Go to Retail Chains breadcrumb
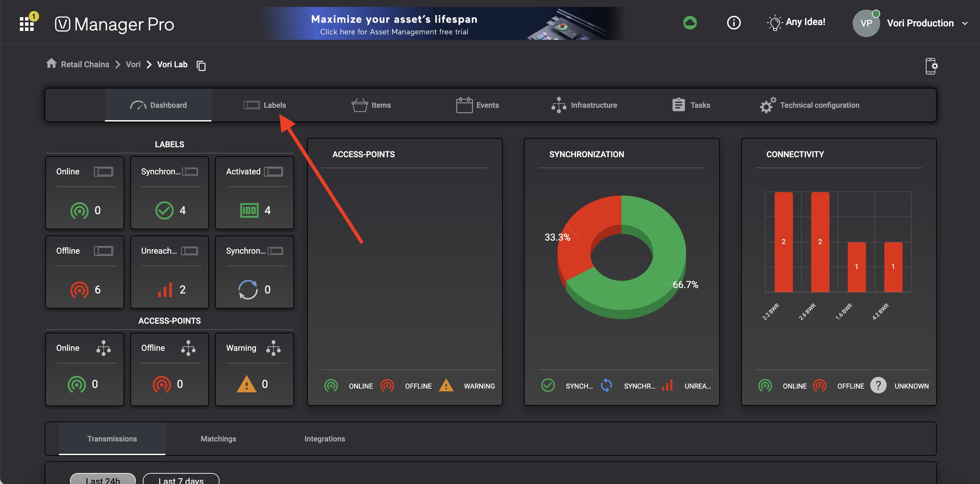The height and width of the screenshot is (484, 980). (x=85, y=64)
